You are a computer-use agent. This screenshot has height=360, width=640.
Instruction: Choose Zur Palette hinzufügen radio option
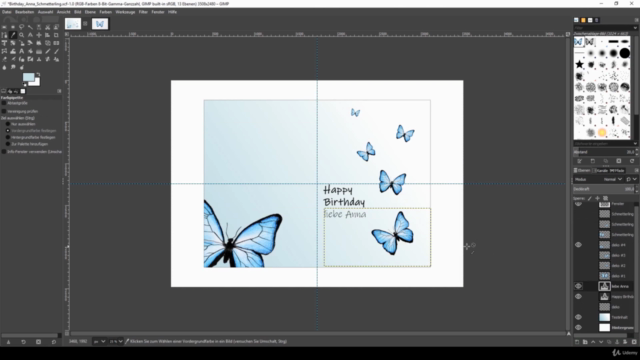8,144
